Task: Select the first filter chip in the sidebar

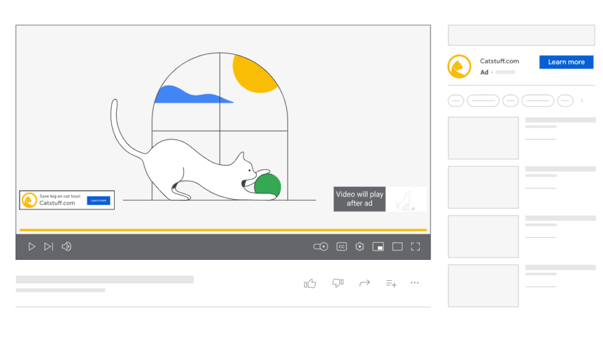Action: (x=456, y=100)
